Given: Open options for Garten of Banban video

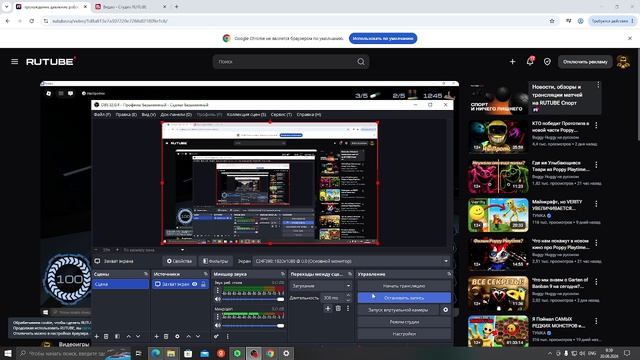Looking at the screenshot, I should pos(596,282).
